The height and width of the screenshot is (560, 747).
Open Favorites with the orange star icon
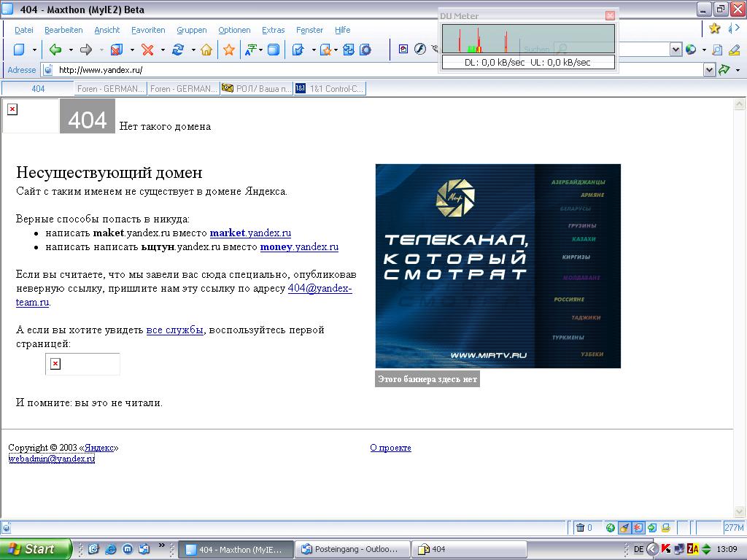click(229, 50)
